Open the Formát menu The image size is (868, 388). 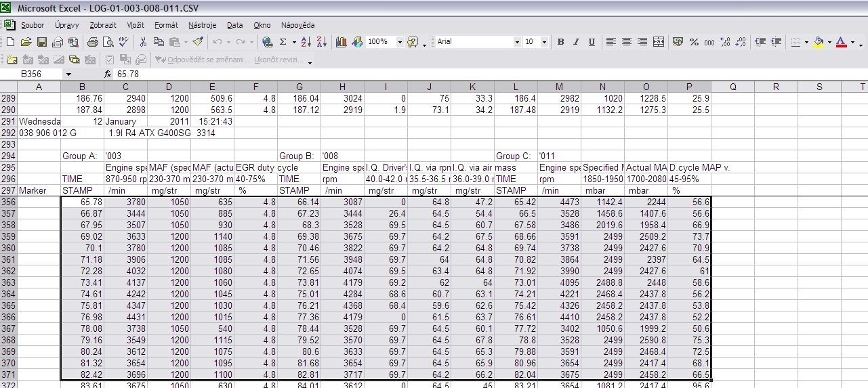166,25
